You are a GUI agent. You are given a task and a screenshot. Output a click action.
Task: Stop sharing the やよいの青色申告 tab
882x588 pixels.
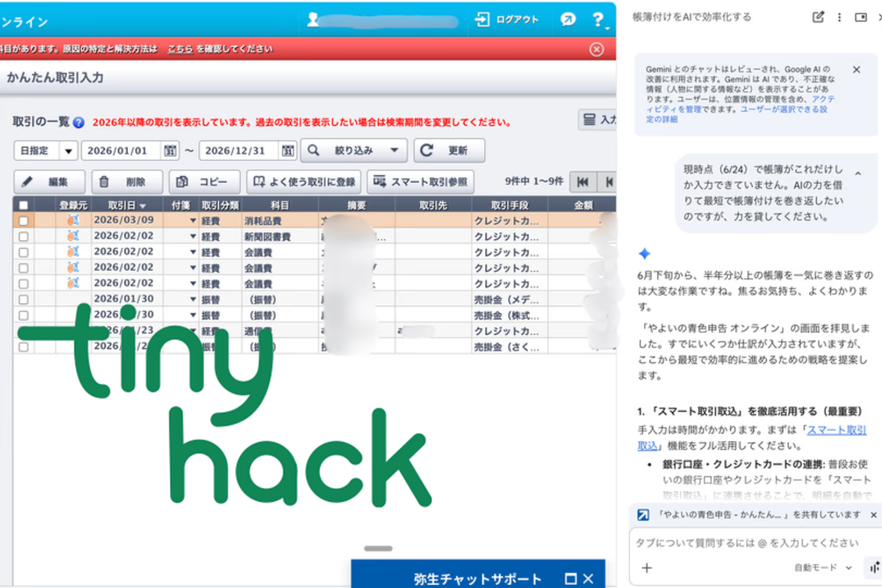point(873,514)
